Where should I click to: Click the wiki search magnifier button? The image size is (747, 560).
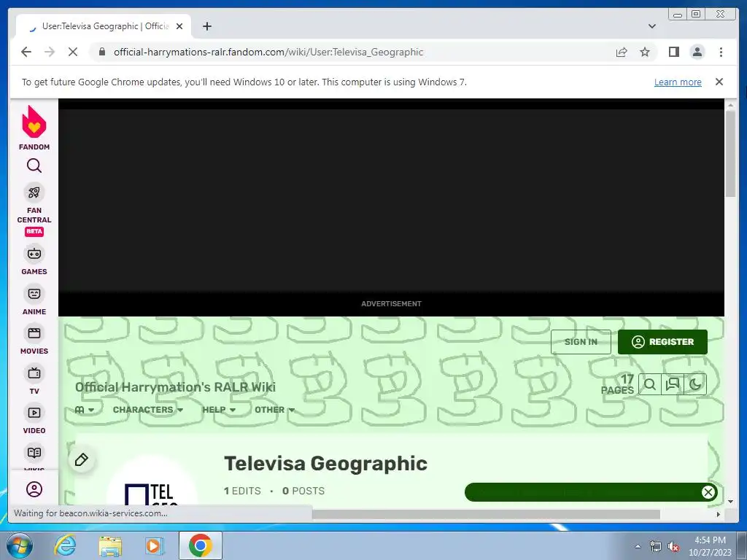click(x=650, y=384)
